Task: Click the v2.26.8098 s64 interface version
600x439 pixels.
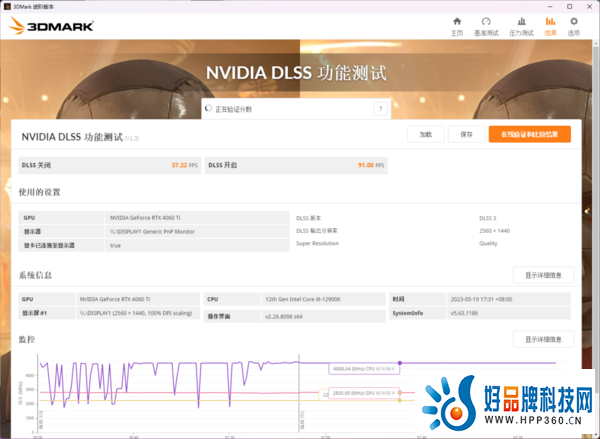Action: pos(284,317)
